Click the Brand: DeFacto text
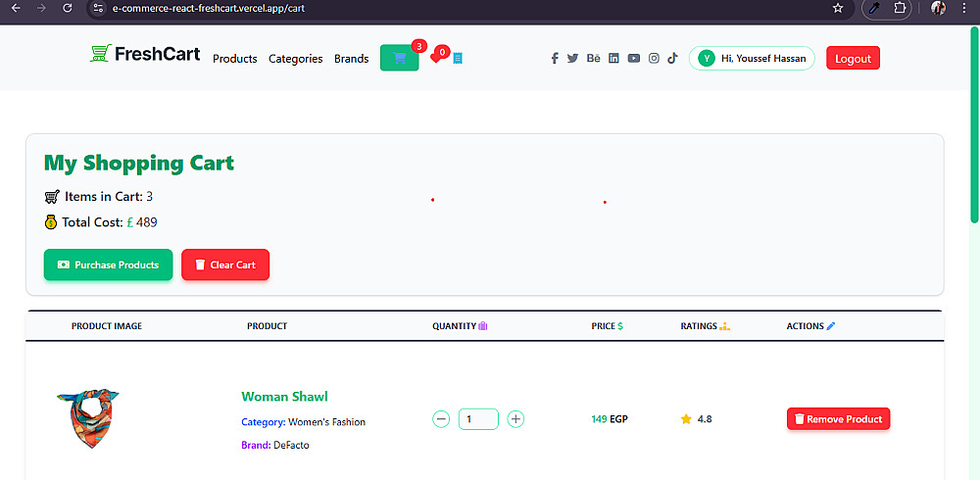The width and height of the screenshot is (980, 480). coord(275,445)
